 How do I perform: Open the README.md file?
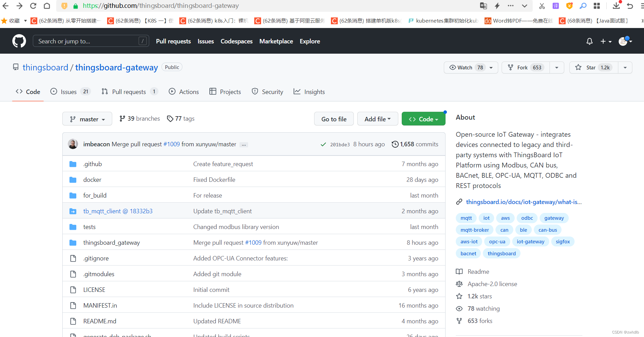click(x=100, y=321)
